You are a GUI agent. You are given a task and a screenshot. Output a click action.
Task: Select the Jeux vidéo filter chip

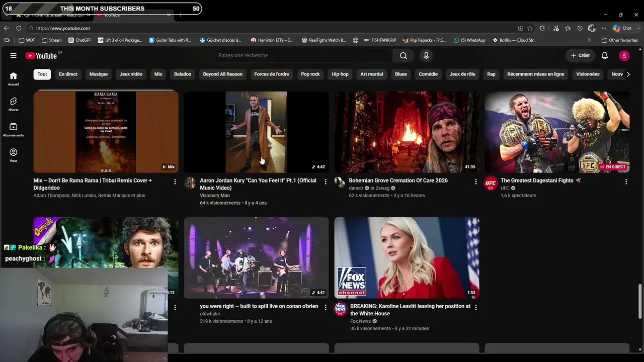click(131, 74)
